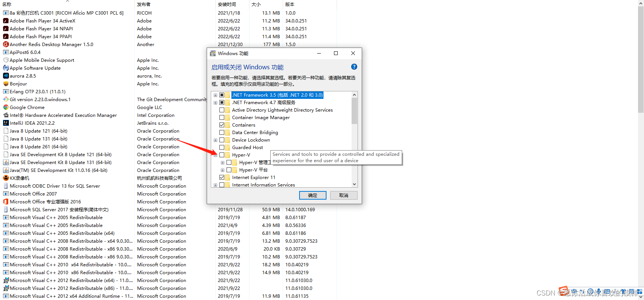Viewport: 644px width, 300px height.
Task: Uncheck the Containers checkbox
Action: click(x=222, y=125)
